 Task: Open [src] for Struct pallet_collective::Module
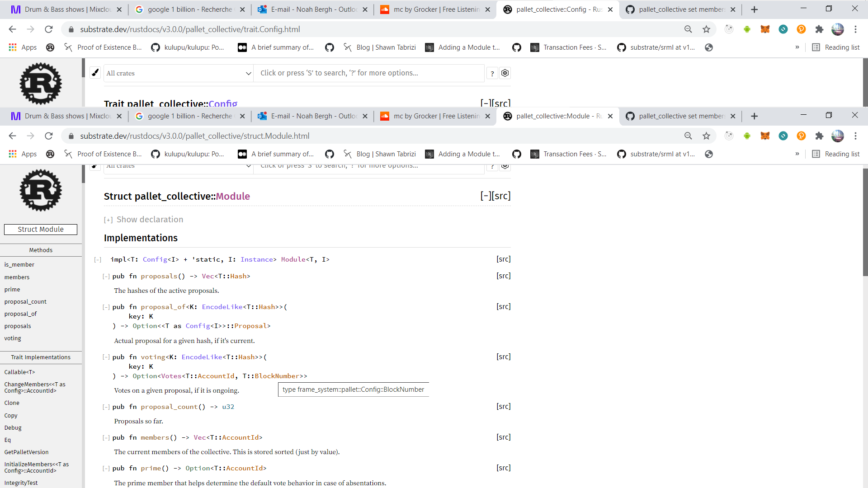point(501,196)
